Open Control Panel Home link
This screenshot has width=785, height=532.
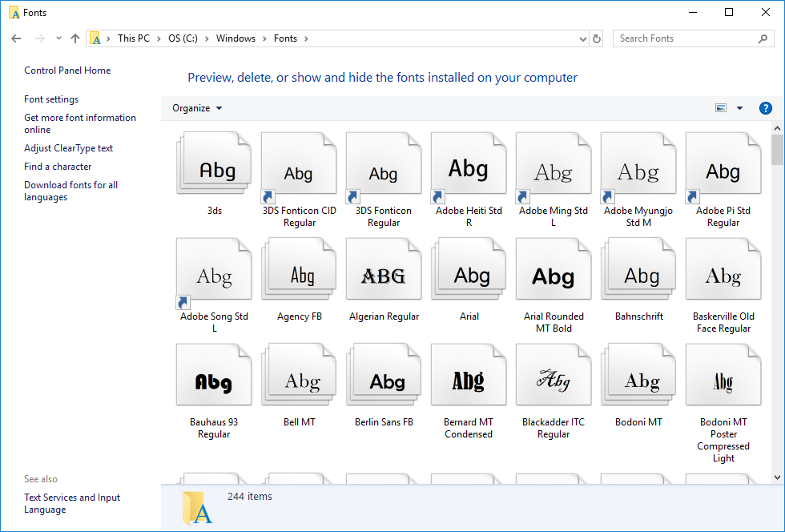click(x=67, y=71)
